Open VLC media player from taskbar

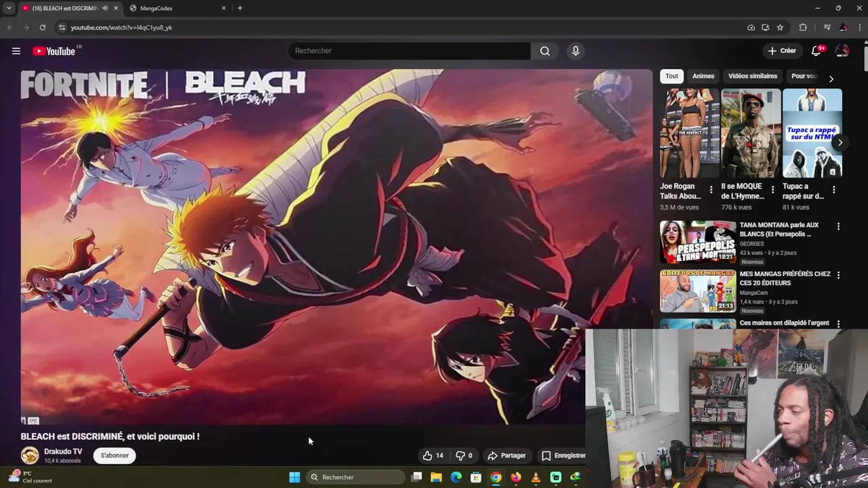click(536, 477)
